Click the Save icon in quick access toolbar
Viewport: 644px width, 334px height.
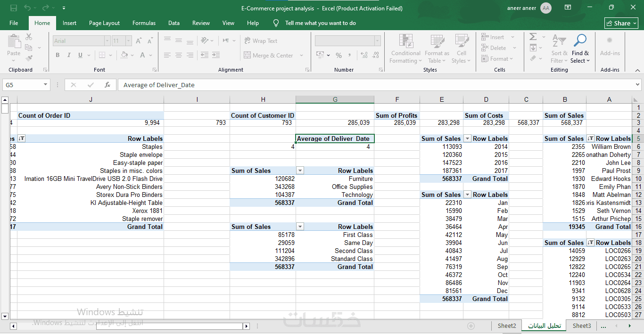14,8
